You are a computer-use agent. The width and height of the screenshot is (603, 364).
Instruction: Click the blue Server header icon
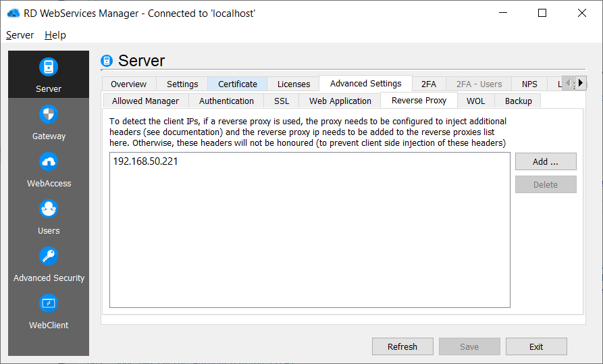(107, 61)
